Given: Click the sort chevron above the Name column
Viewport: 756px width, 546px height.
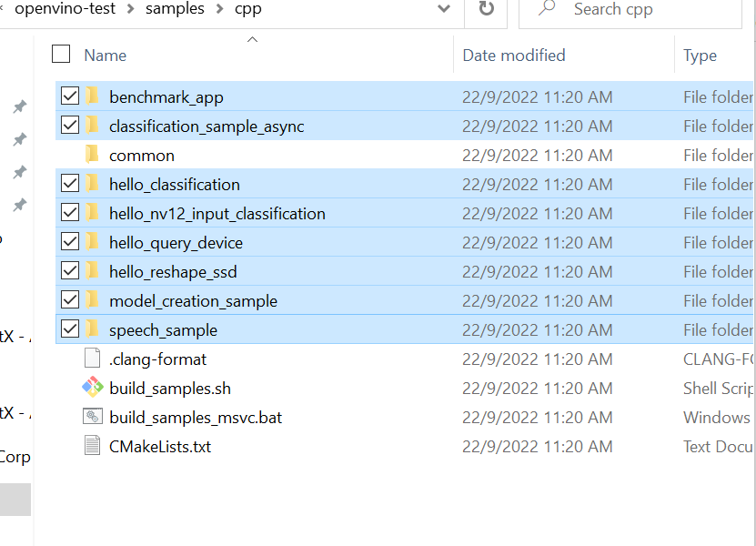Looking at the screenshot, I should pos(252,40).
